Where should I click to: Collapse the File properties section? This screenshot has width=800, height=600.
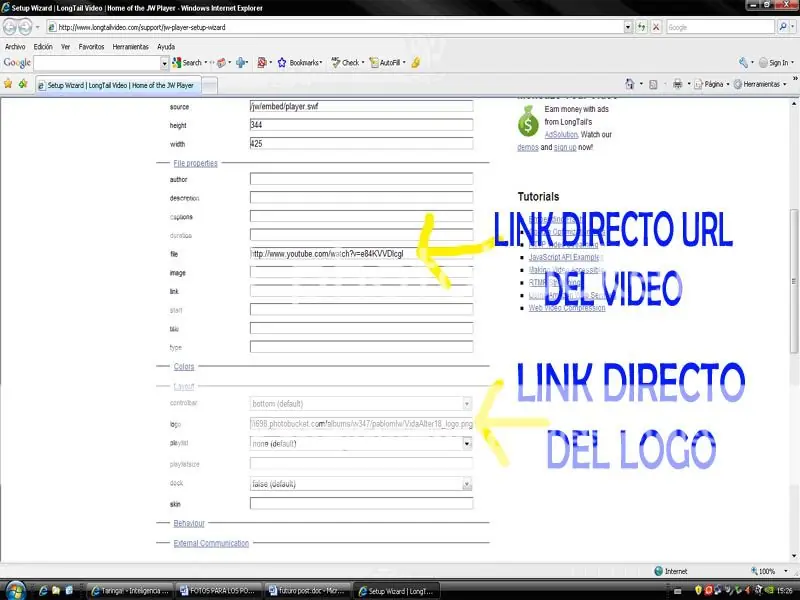click(x=195, y=163)
